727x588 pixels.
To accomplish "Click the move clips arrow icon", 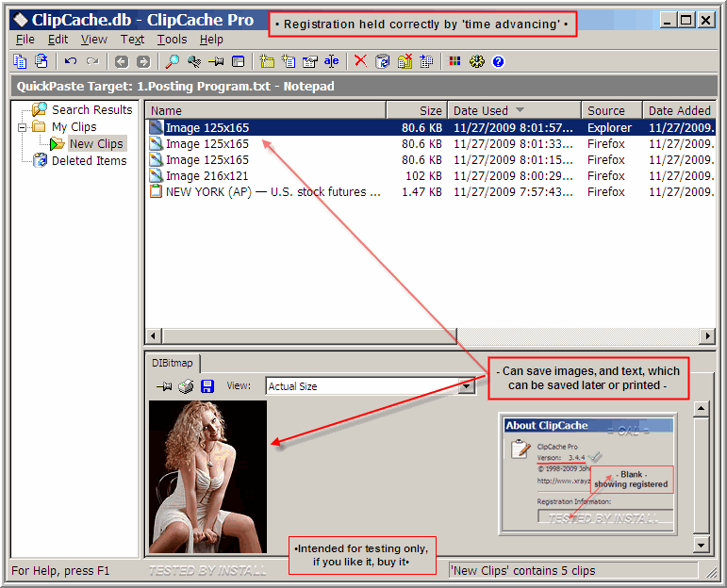I will (x=426, y=61).
